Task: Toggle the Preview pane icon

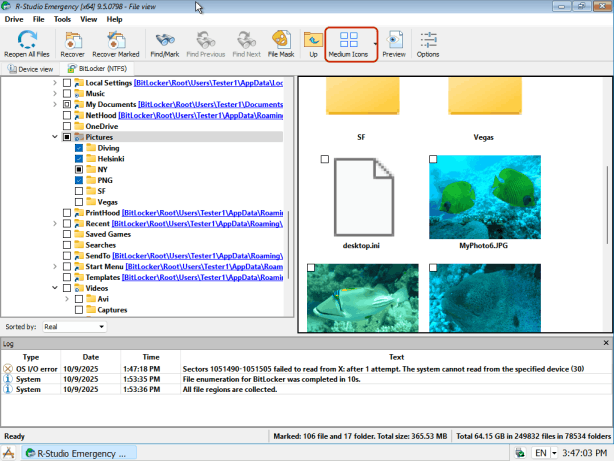Action: coord(394,40)
